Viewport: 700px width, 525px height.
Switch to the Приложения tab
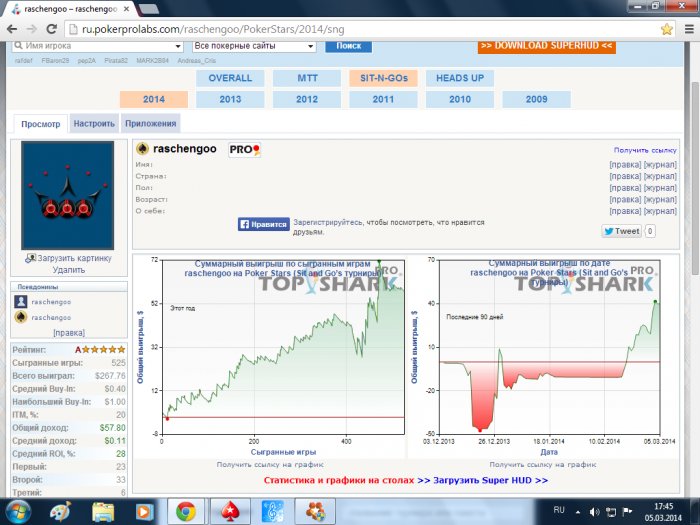point(150,124)
